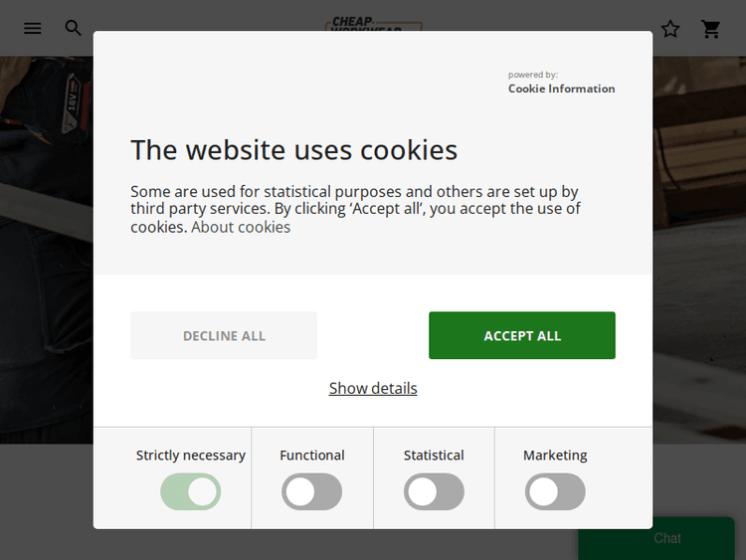746x560 pixels.
Task: Click the Cheap Workwear logo
Action: click(x=373, y=22)
